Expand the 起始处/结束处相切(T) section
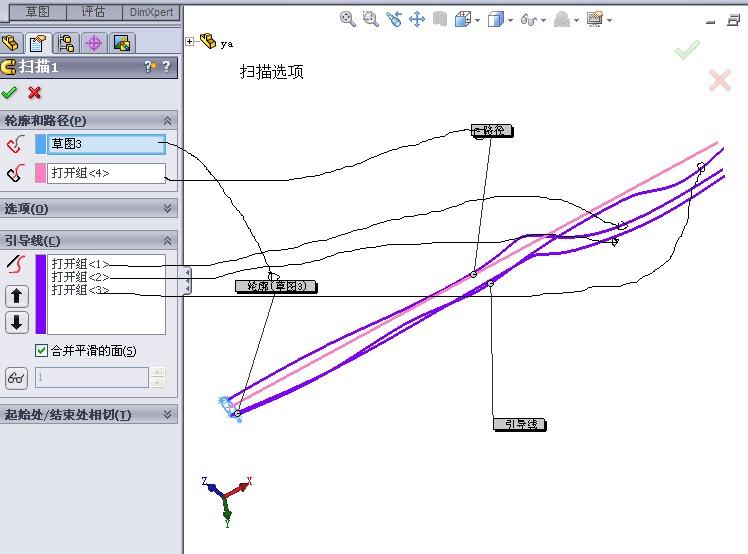 click(x=167, y=414)
